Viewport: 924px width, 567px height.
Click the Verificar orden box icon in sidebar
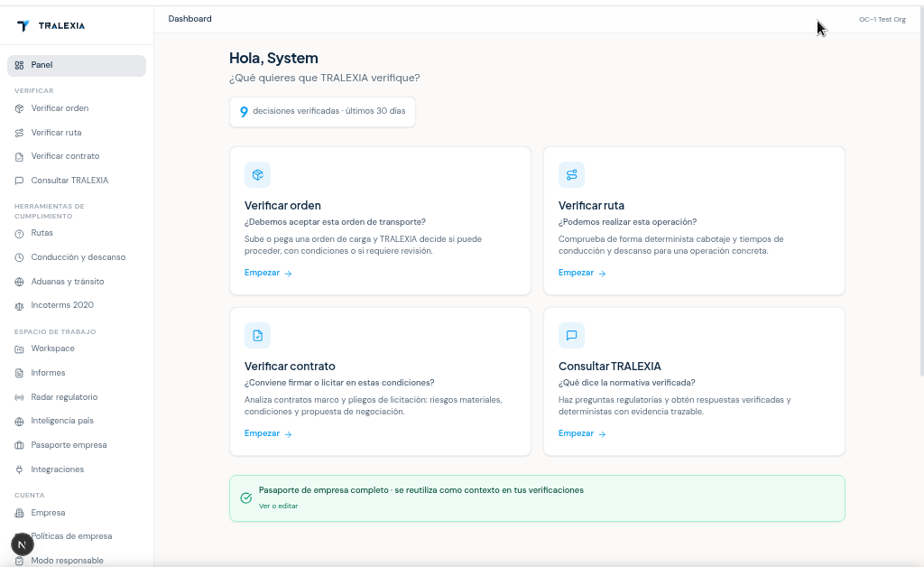(x=20, y=108)
